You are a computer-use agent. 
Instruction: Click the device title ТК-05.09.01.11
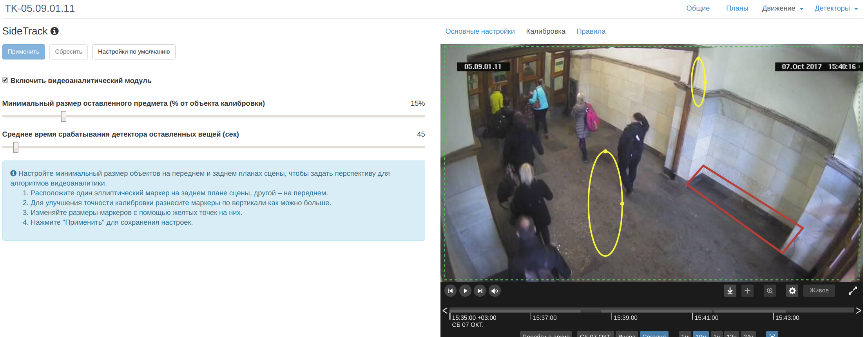(40, 8)
